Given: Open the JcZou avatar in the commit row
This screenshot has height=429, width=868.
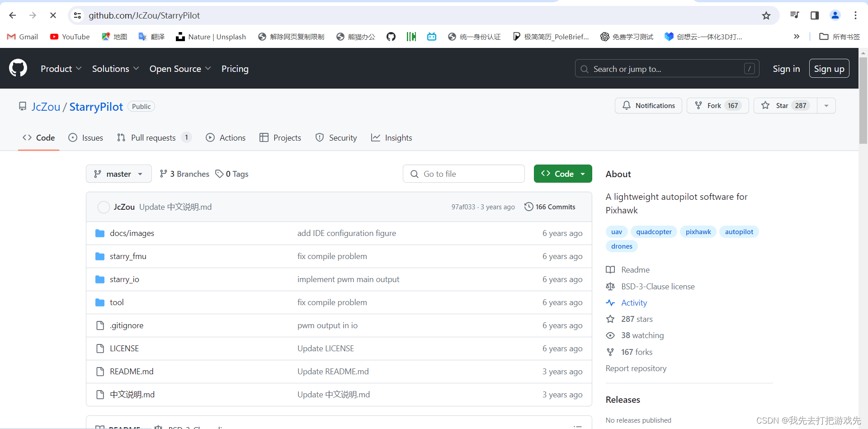Looking at the screenshot, I should (104, 207).
